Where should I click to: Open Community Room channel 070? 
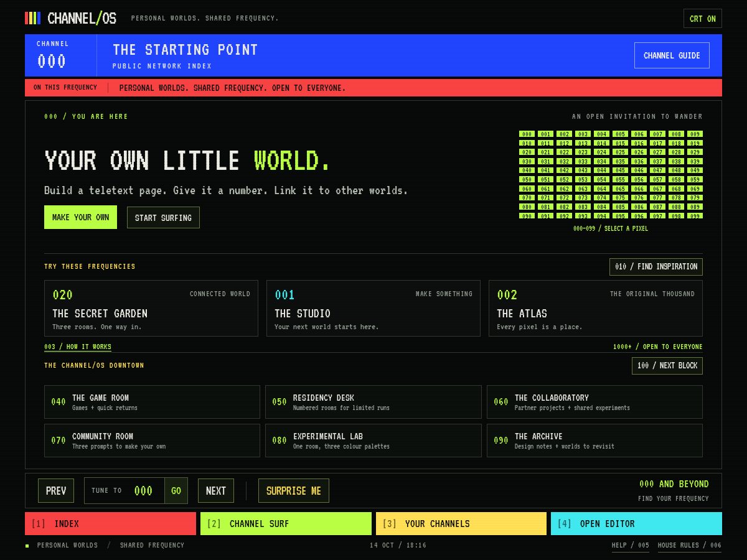pyautogui.click(x=152, y=441)
